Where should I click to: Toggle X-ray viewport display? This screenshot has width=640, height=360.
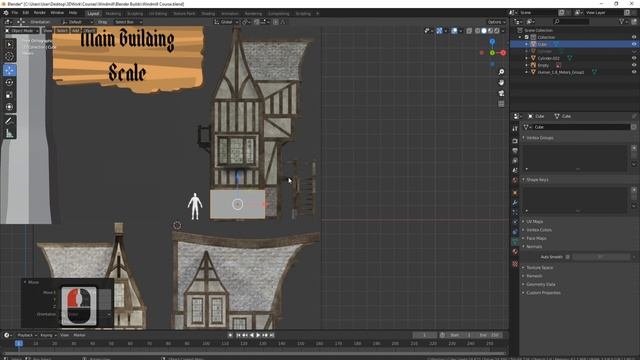click(469, 31)
